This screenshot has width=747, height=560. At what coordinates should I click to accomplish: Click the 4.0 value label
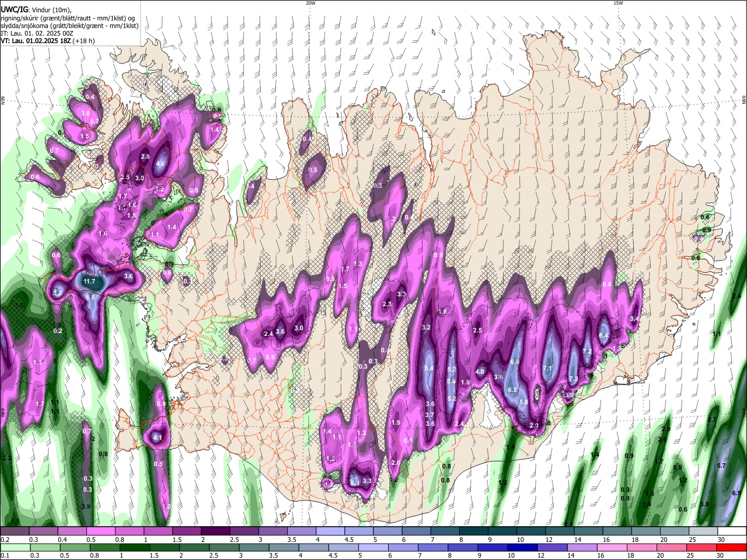(480, 372)
